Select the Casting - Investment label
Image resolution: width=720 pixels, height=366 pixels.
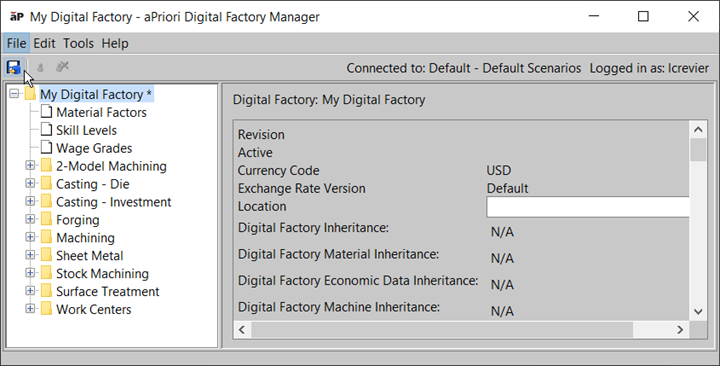(113, 202)
